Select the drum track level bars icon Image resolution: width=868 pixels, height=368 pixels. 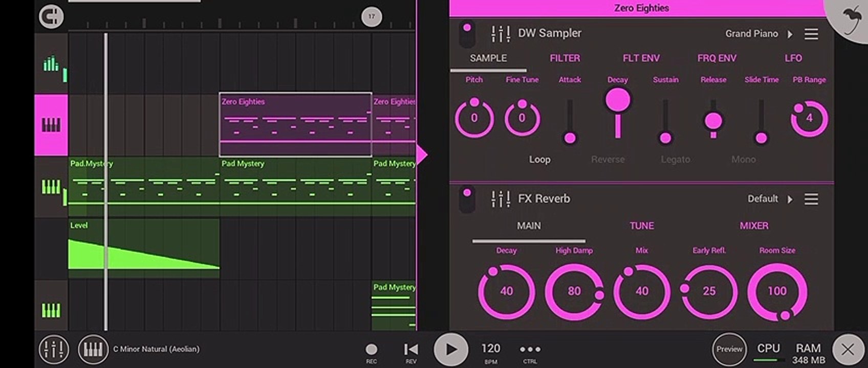click(51, 64)
